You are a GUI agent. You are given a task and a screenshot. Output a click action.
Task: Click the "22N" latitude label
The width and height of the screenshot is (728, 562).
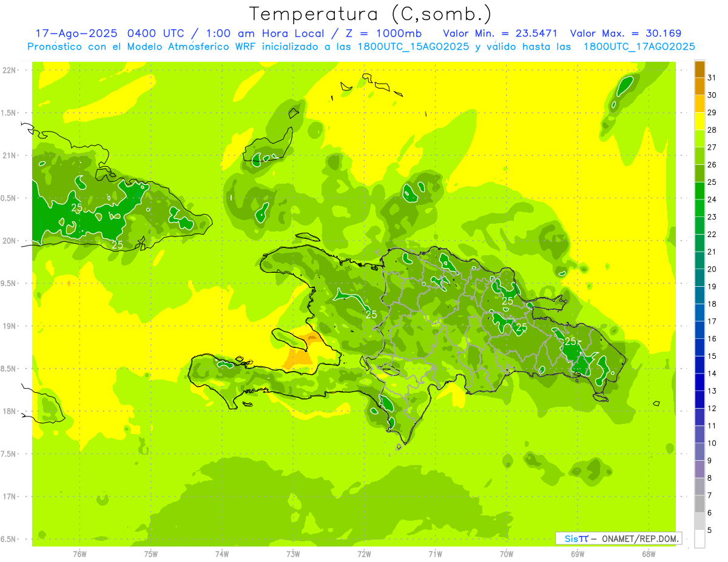(10, 70)
